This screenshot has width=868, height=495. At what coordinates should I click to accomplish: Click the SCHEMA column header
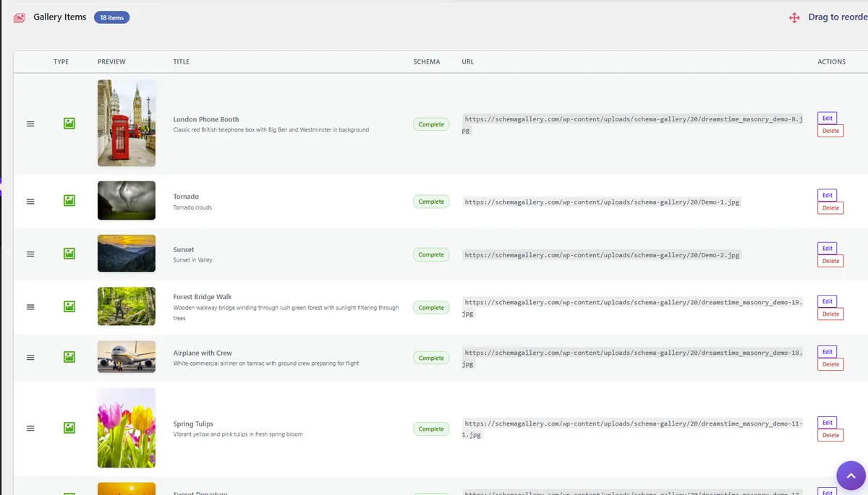click(x=427, y=62)
